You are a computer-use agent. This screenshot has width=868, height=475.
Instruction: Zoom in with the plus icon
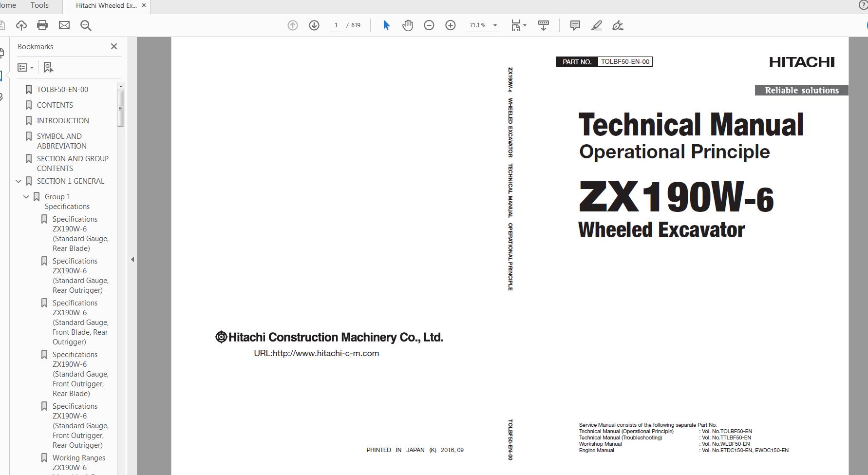(x=451, y=25)
